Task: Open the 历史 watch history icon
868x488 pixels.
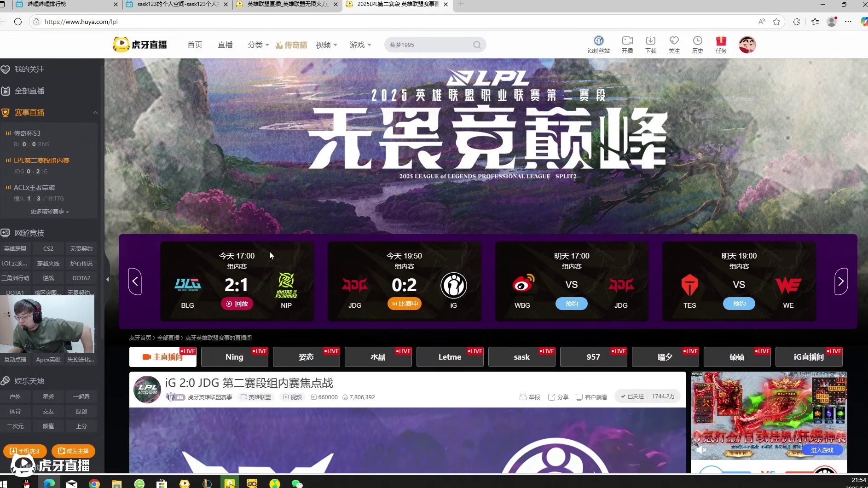Action: pos(697,40)
